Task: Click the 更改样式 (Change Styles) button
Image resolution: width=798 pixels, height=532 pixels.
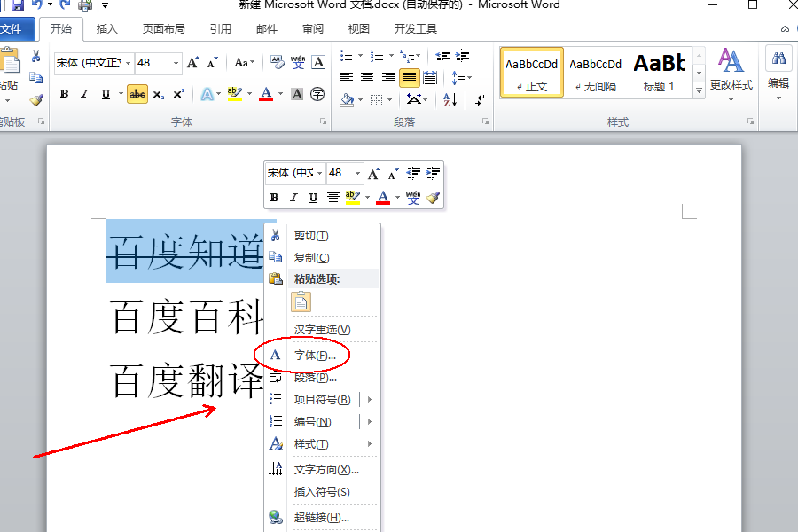Action: coord(731,74)
